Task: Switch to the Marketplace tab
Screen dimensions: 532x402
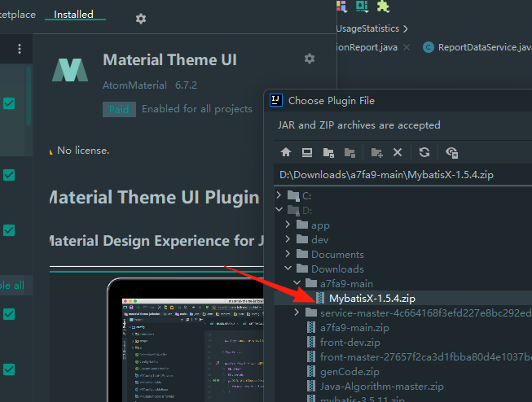Action: point(18,15)
